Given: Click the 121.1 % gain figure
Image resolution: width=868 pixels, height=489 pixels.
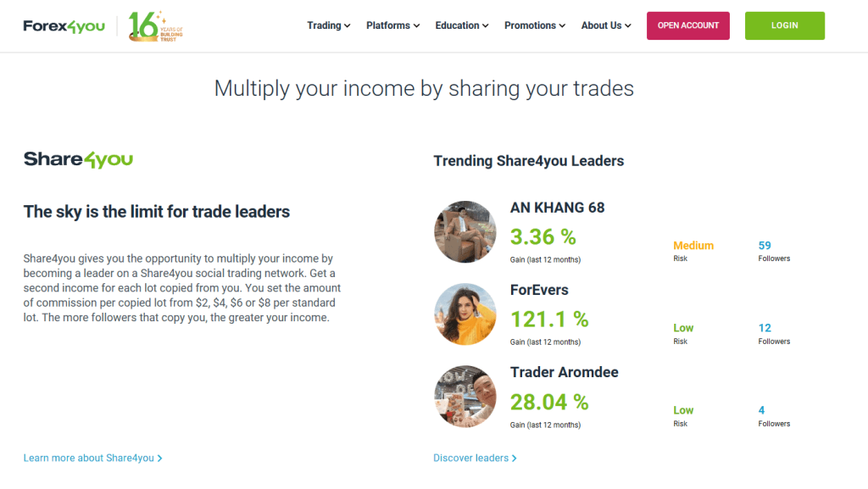Looking at the screenshot, I should coord(549,320).
